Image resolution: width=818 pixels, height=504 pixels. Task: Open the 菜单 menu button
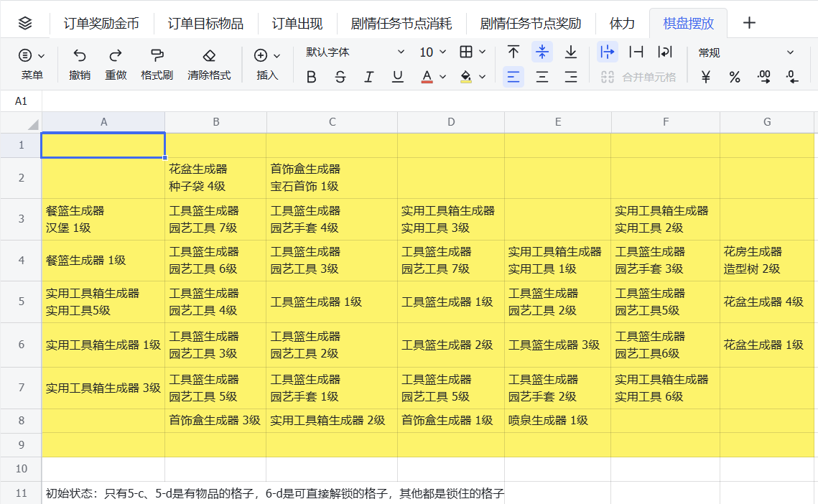(32, 64)
